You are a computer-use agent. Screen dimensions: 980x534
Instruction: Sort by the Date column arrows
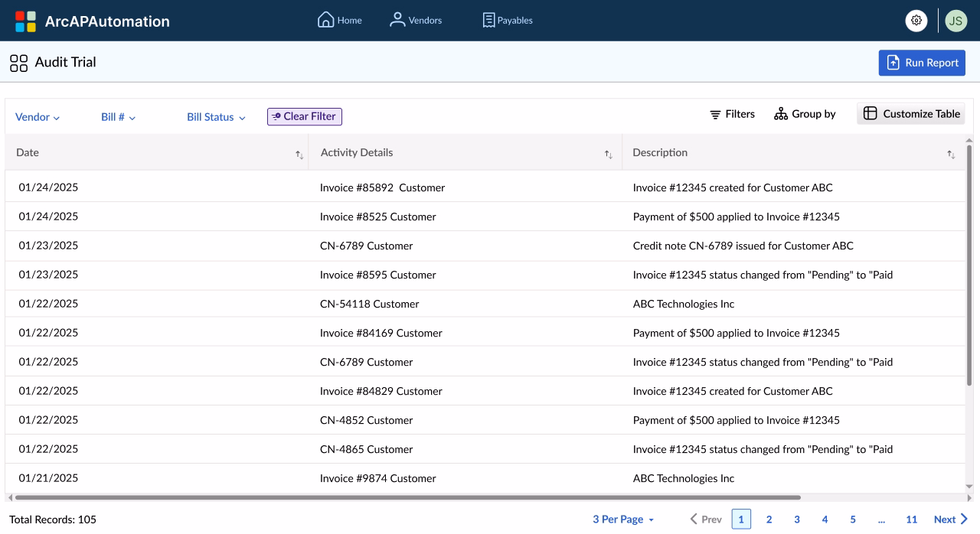pos(299,155)
